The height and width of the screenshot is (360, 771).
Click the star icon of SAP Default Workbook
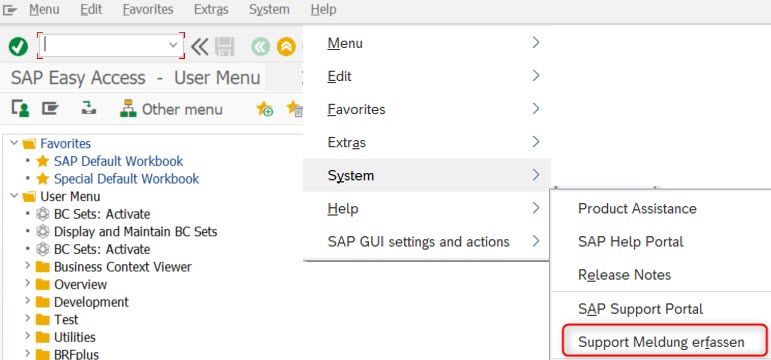click(x=43, y=161)
